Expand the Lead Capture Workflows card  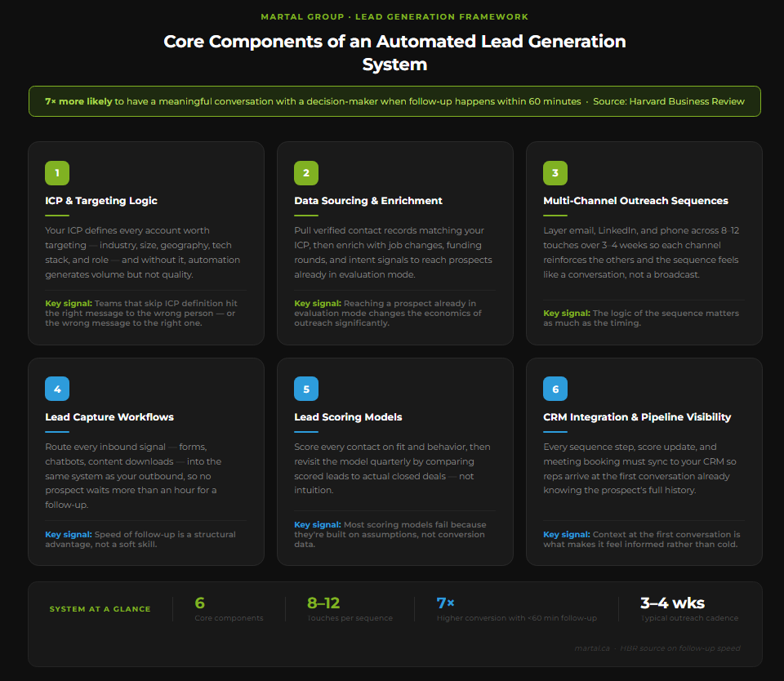(x=109, y=416)
